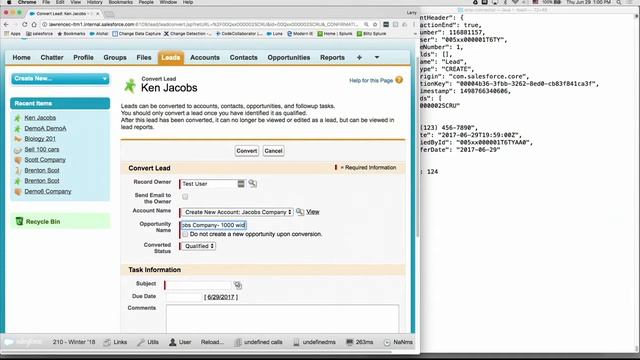
Task: Open Sell 100 cars recent item
Action: (42, 149)
